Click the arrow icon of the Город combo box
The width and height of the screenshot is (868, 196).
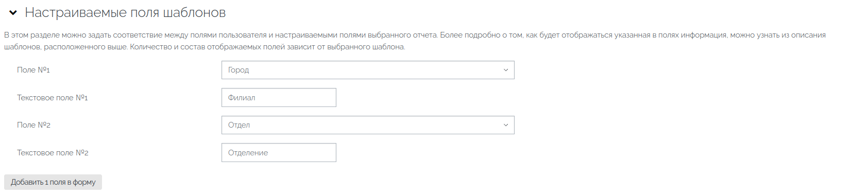[x=506, y=70]
